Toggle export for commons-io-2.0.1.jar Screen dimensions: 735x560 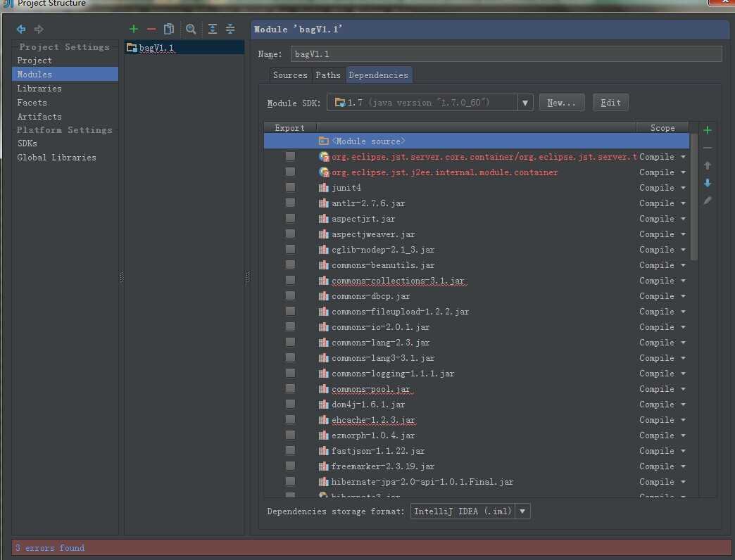click(x=290, y=326)
